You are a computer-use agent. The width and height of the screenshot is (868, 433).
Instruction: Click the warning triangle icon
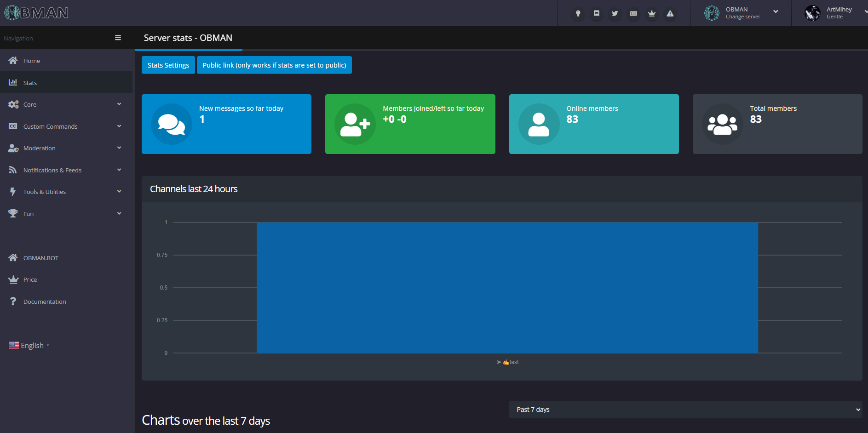click(x=670, y=13)
